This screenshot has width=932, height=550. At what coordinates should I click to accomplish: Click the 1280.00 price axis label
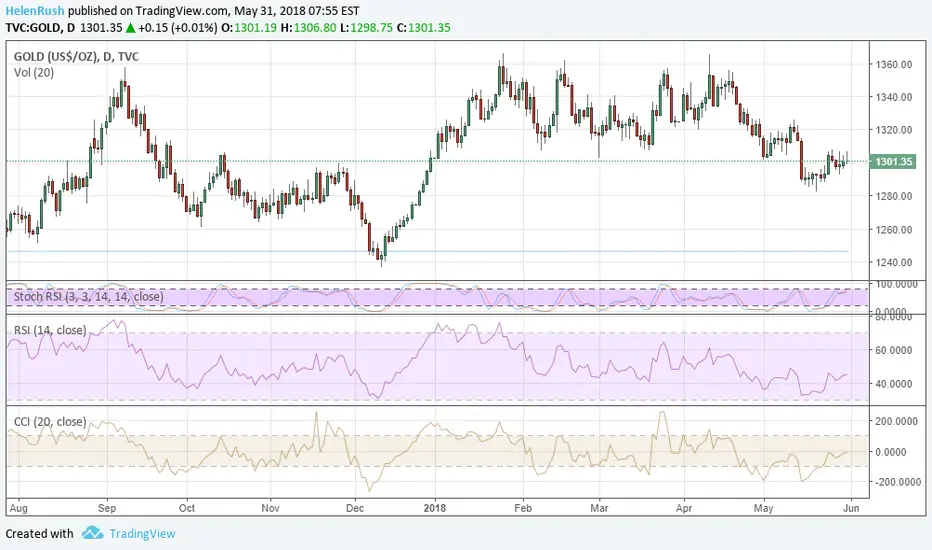click(x=894, y=196)
